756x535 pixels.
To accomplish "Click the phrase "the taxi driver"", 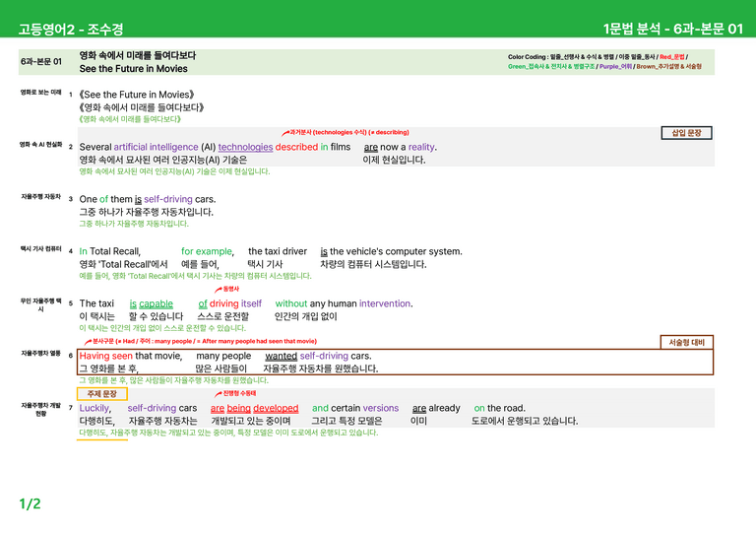I will (278, 251).
